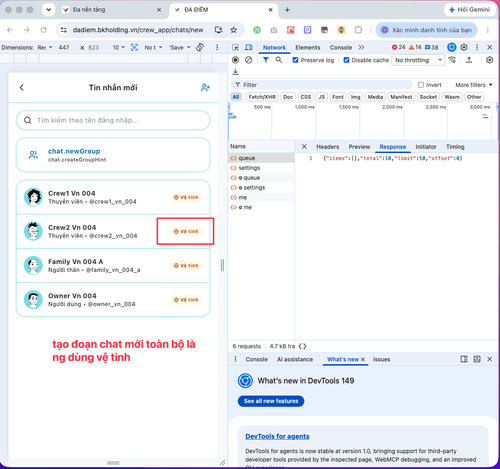Screen dimensions: 500x469
Task: Filter requests by Socket type
Action: click(428, 97)
